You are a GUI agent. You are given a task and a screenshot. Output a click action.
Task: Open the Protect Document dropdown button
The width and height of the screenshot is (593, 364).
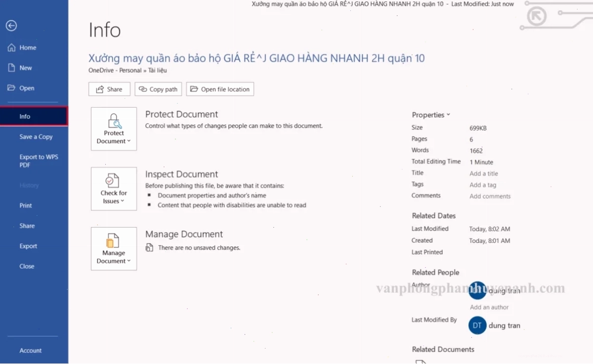pyautogui.click(x=114, y=128)
